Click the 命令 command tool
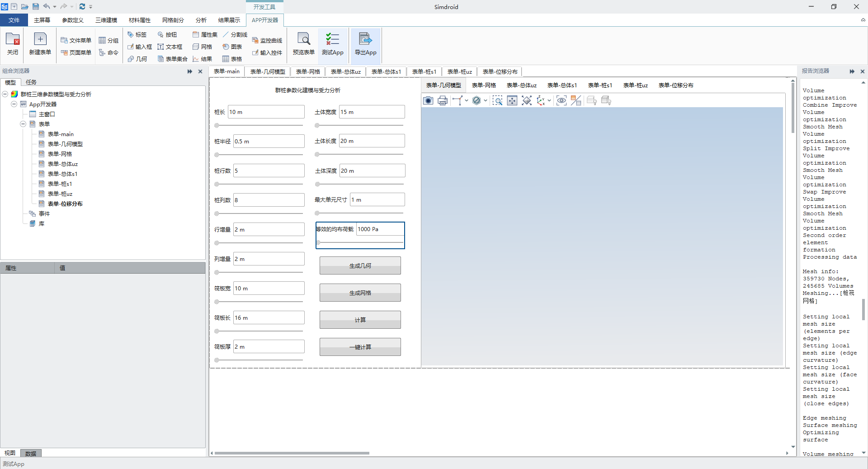The width and height of the screenshot is (868, 469). (108, 52)
